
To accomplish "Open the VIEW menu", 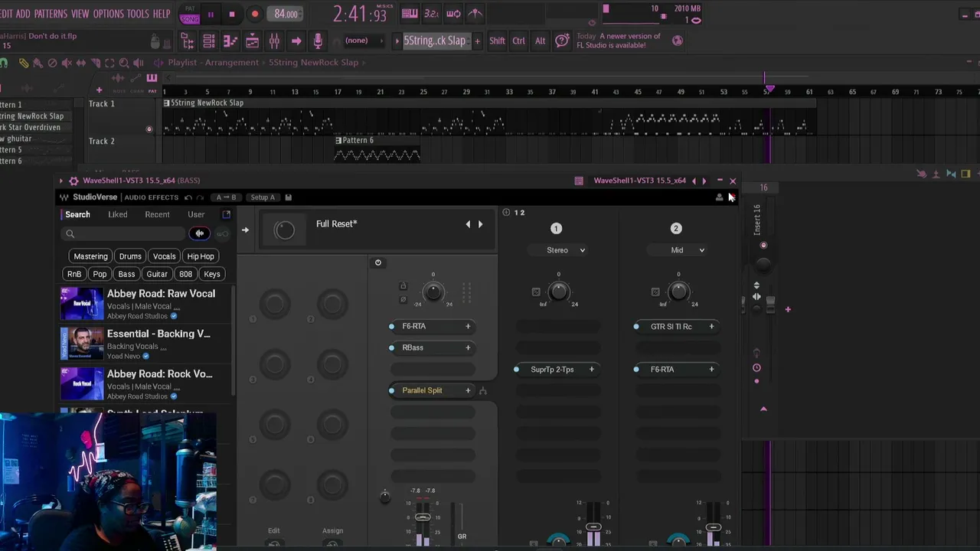I will [x=80, y=14].
